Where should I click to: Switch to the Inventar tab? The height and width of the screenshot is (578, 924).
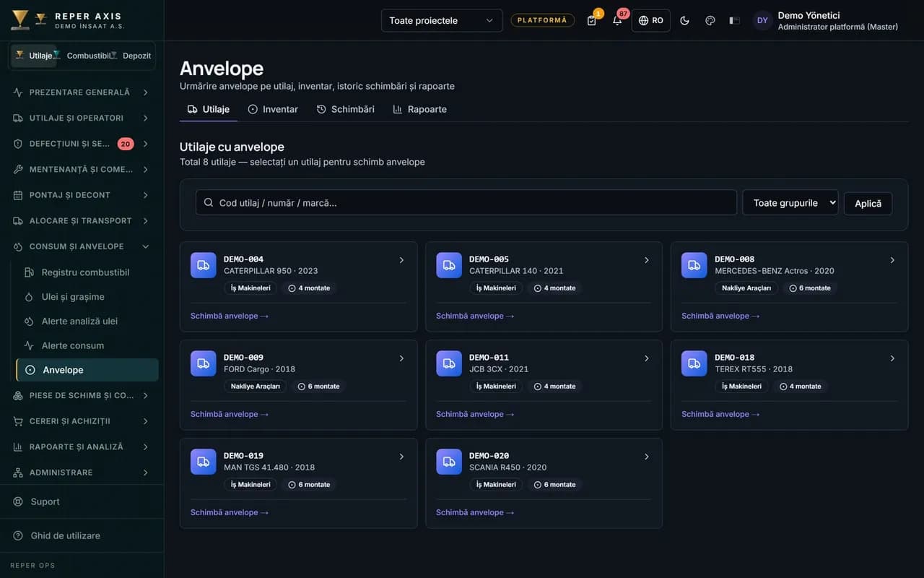click(273, 109)
